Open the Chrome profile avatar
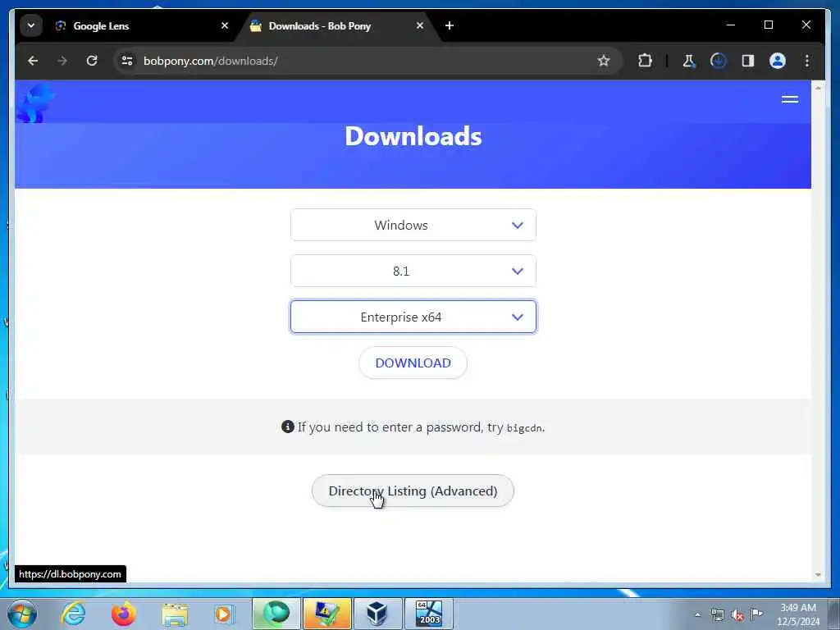840x630 pixels. (778, 61)
